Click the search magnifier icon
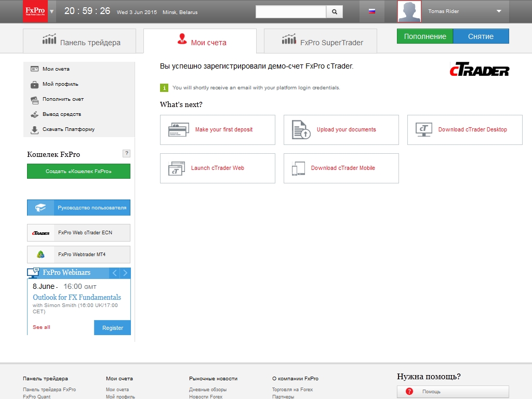Image resolution: width=532 pixels, height=399 pixels. pyautogui.click(x=334, y=11)
